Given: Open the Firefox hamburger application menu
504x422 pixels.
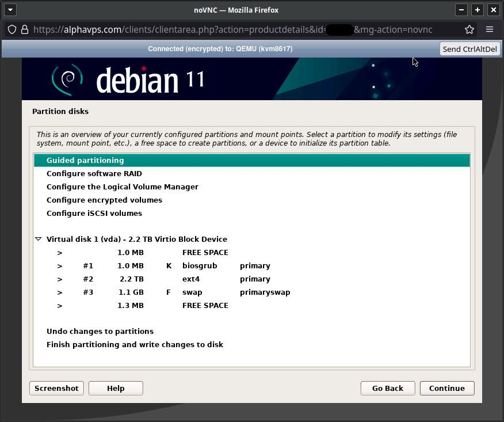Looking at the screenshot, I should (x=490, y=29).
